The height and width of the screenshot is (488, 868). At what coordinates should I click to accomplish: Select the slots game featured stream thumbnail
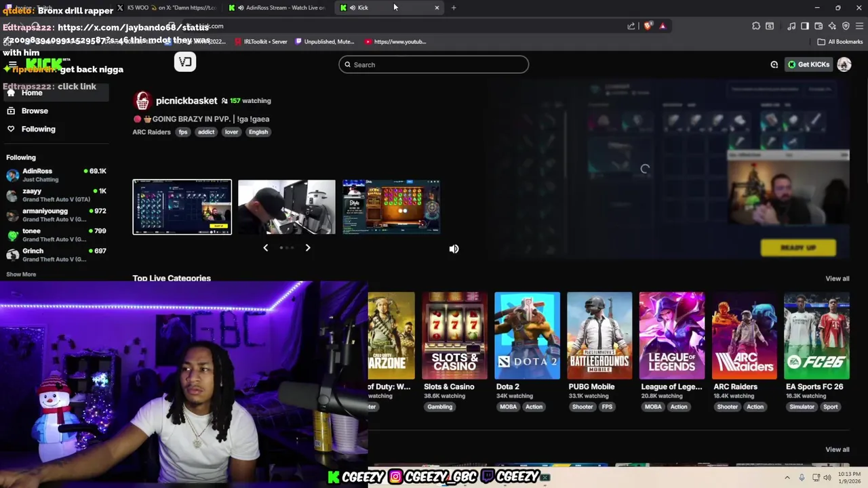(391, 207)
